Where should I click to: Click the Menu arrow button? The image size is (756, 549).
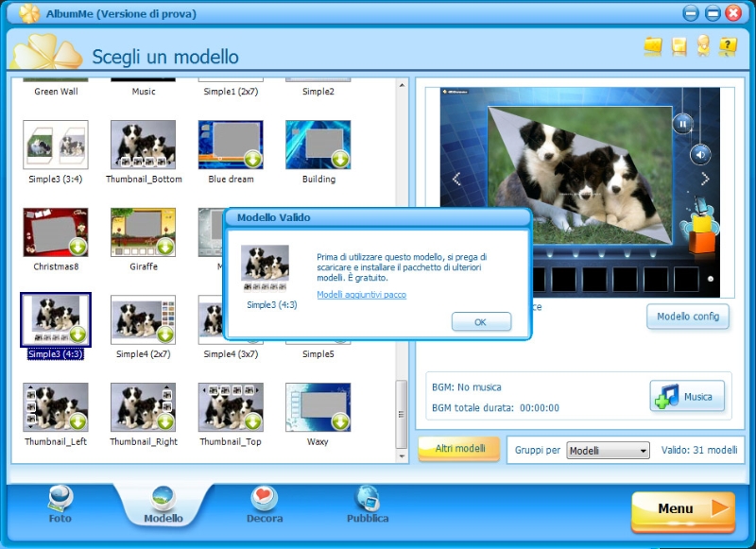click(x=683, y=511)
